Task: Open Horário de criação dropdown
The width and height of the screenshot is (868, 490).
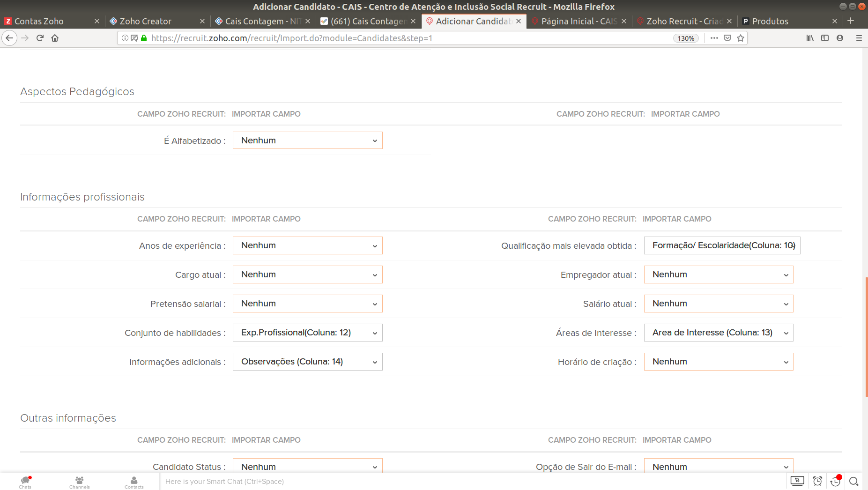Action: (719, 362)
